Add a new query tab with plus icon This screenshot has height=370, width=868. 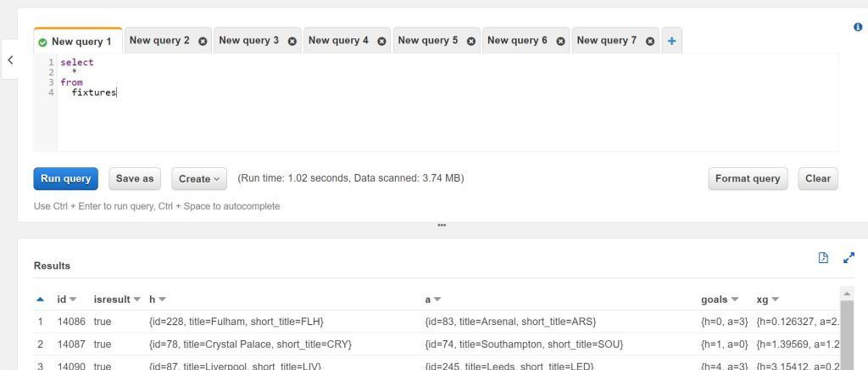coord(671,41)
